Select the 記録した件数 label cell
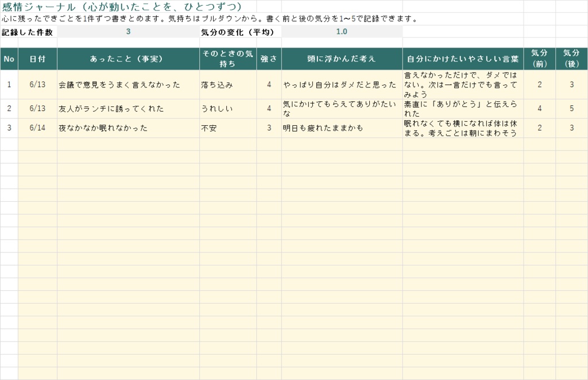 tap(29, 32)
